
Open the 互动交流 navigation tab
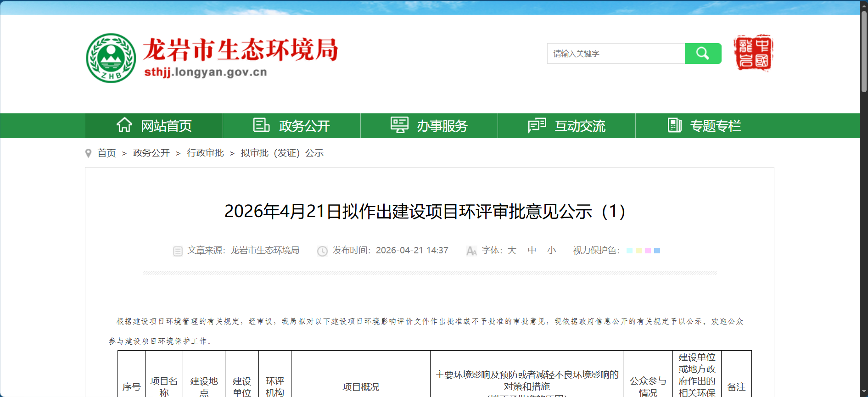click(566, 126)
